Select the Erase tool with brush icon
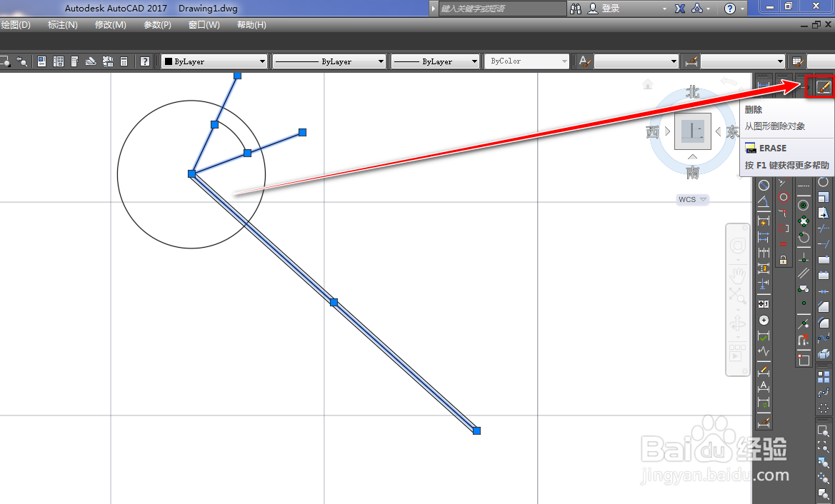Viewport: 835px width, 504px height. pos(824,86)
